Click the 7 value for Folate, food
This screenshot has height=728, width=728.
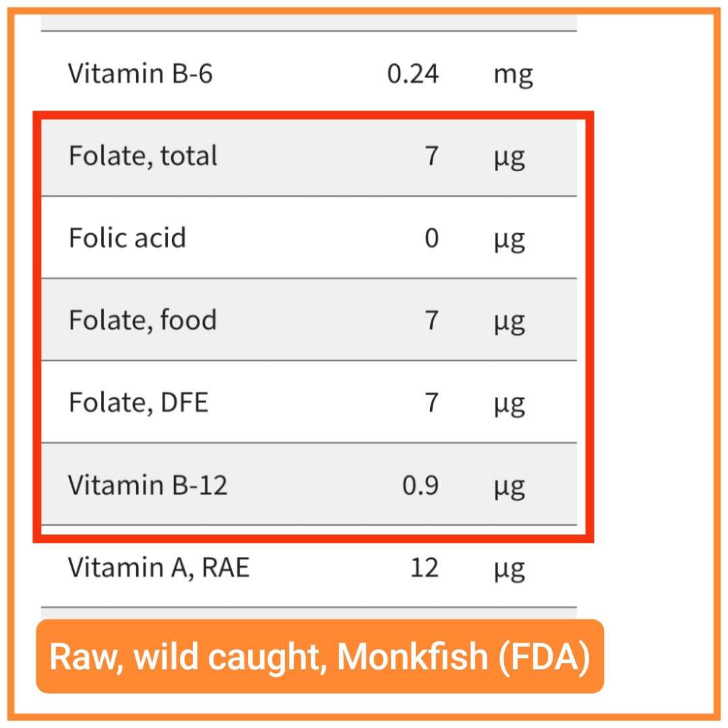(x=432, y=320)
